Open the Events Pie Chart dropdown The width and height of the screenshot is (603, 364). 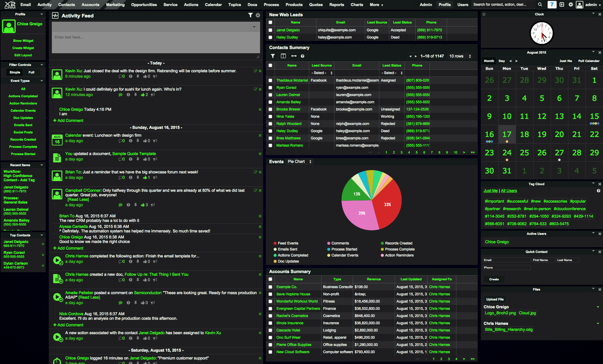pos(299,162)
